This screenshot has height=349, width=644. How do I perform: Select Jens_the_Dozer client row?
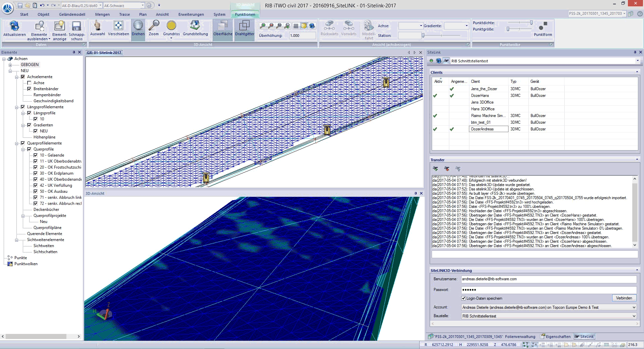pyautogui.click(x=535, y=89)
